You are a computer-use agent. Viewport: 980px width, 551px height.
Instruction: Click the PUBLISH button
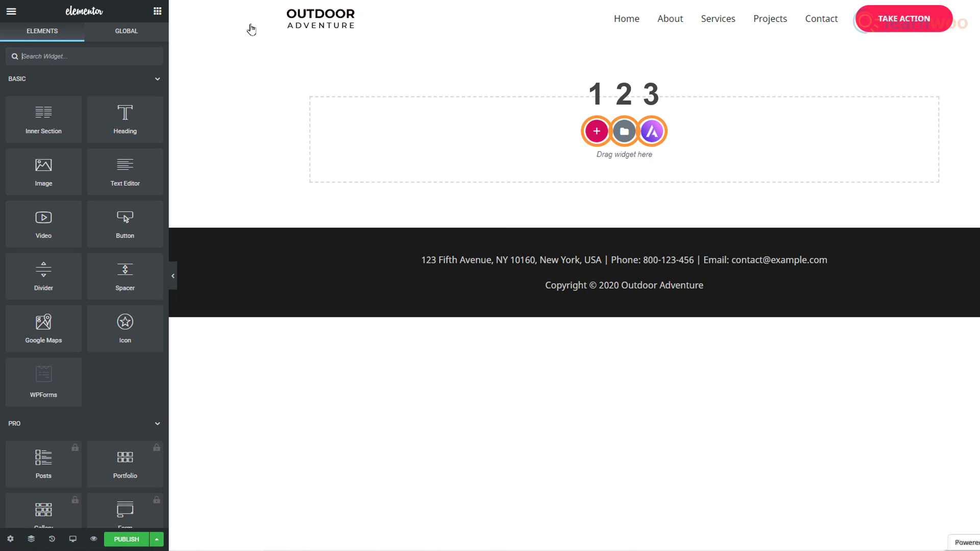point(127,539)
